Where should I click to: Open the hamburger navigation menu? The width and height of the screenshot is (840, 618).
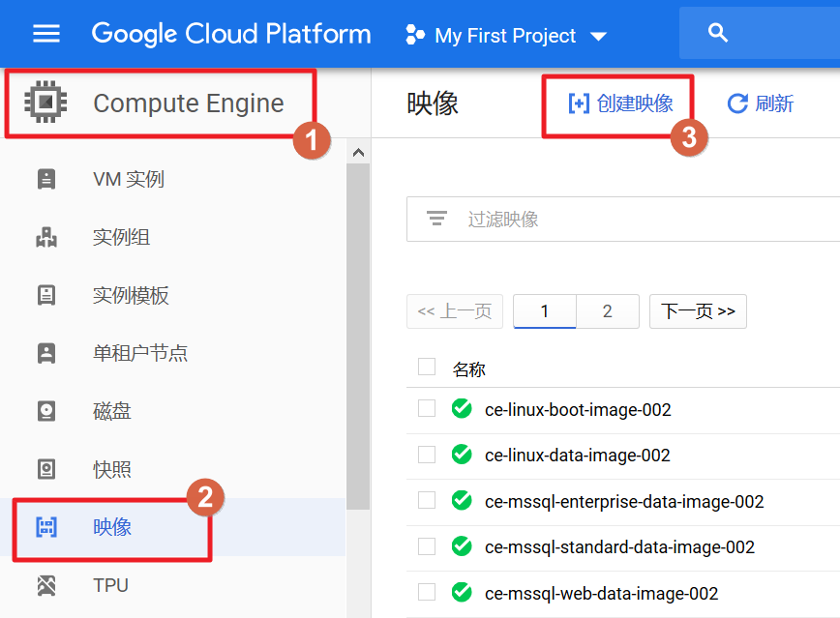click(x=46, y=34)
